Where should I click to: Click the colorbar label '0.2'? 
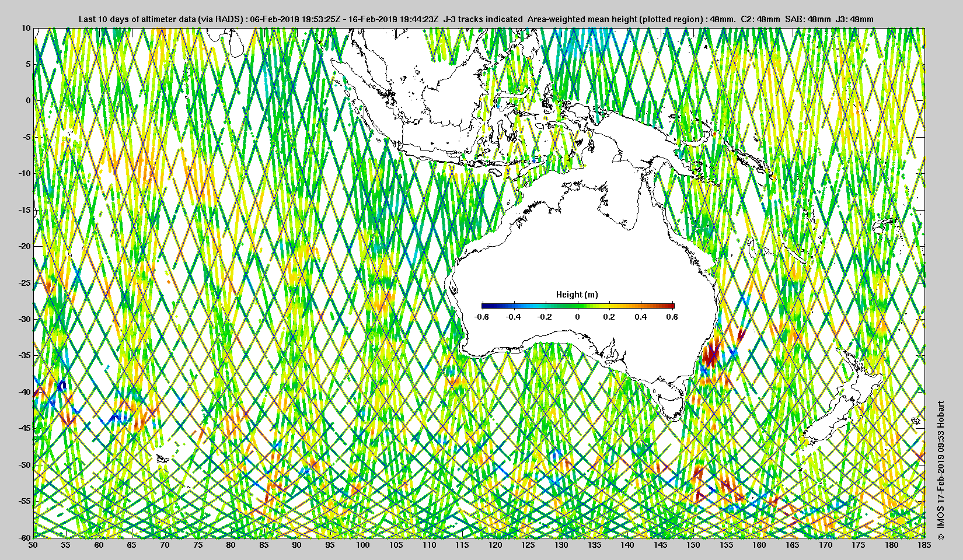[x=609, y=317]
